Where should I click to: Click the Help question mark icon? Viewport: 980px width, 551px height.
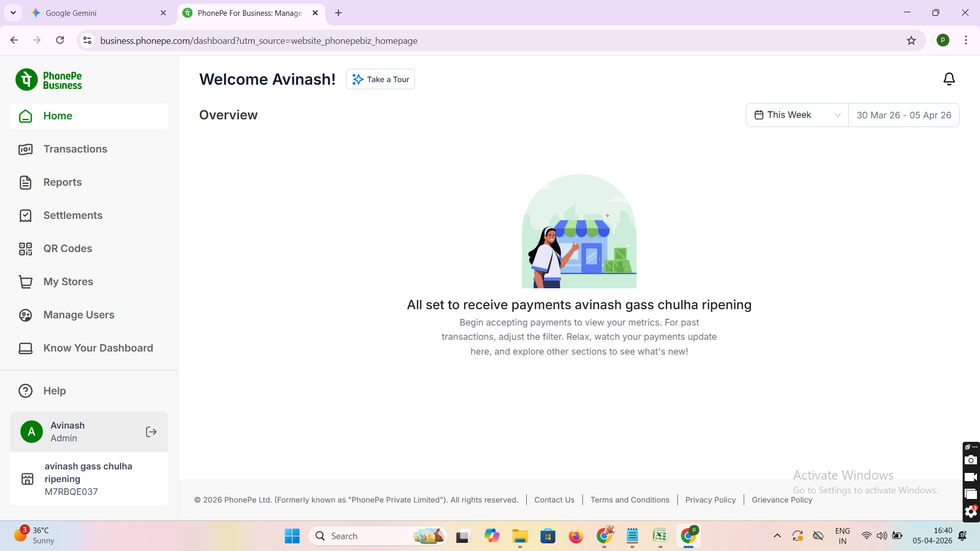point(26,391)
